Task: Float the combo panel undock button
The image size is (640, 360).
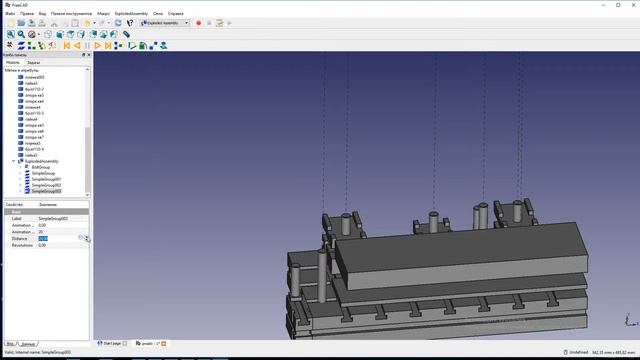Action: click(84, 55)
